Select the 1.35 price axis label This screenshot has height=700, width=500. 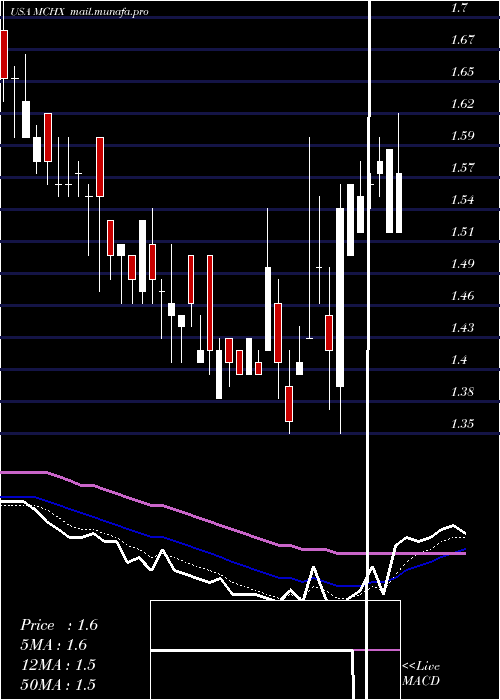[x=462, y=423]
